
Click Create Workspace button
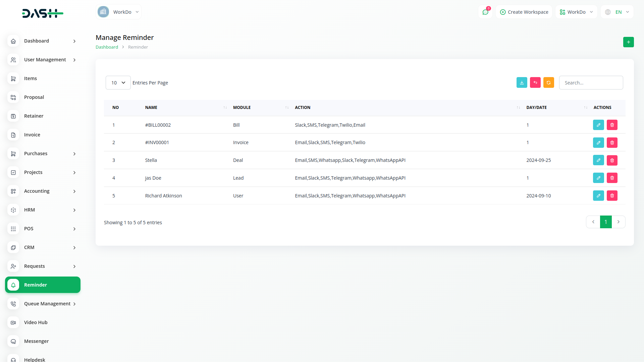(x=524, y=12)
